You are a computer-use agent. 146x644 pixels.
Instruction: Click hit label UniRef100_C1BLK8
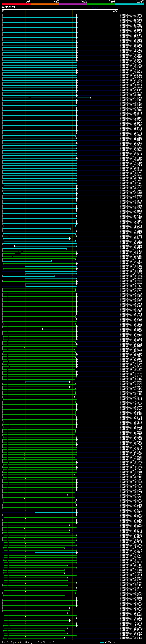[131, 636]
